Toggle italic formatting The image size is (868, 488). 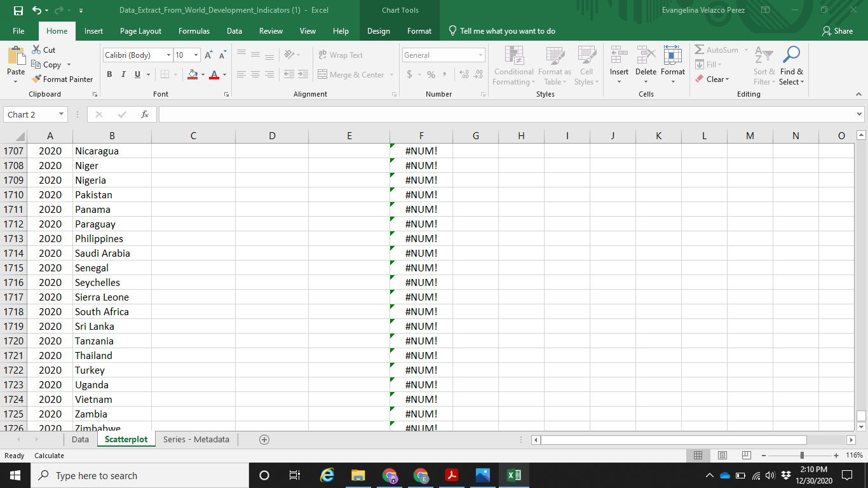(123, 74)
